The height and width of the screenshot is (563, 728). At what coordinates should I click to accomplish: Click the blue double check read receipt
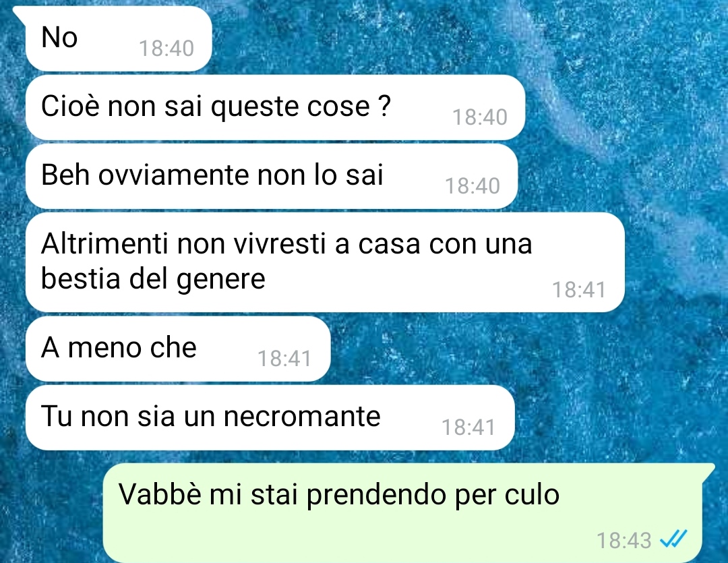coord(673,540)
